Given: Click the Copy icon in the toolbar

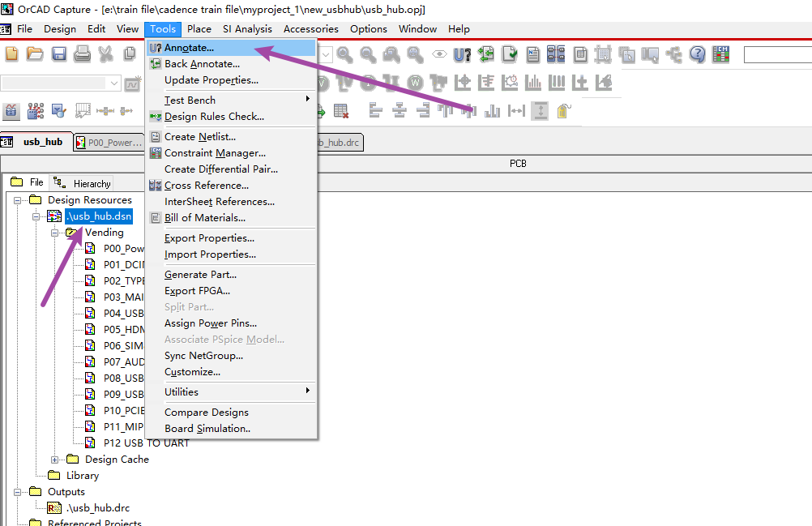Looking at the screenshot, I should pos(130,53).
